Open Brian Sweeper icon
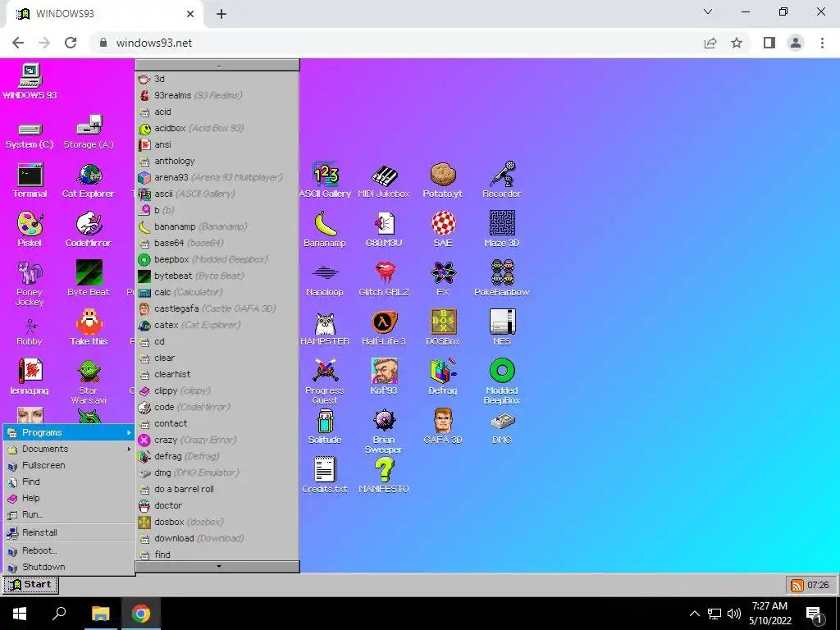 pos(384,431)
